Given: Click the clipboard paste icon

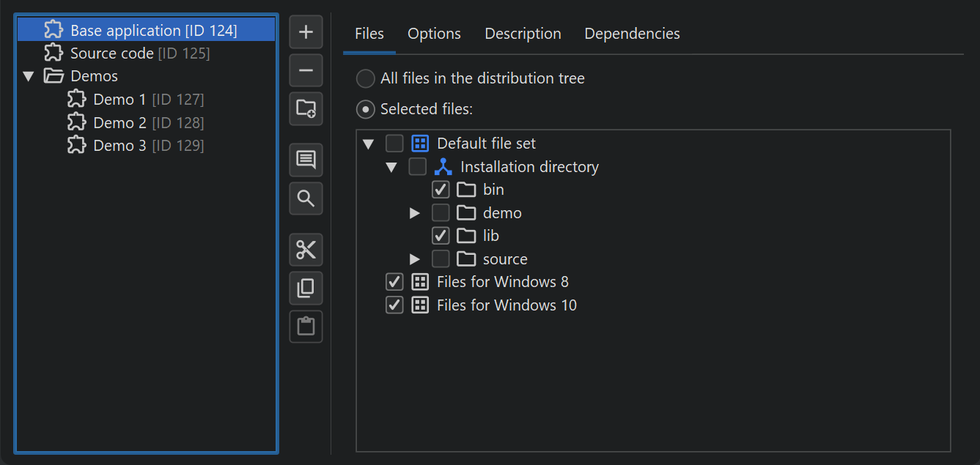Looking at the screenshot, I should 306,327.
